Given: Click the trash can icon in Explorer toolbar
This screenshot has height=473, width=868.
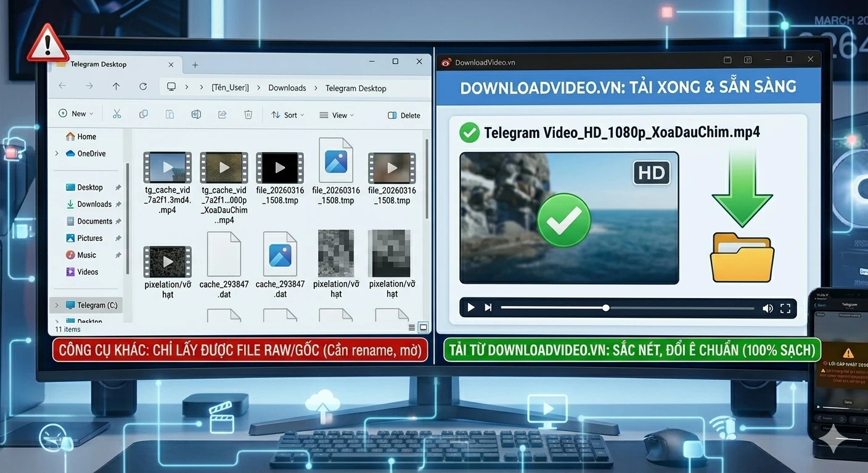Looking at the screenshot, I should click(x=248, y=115).
